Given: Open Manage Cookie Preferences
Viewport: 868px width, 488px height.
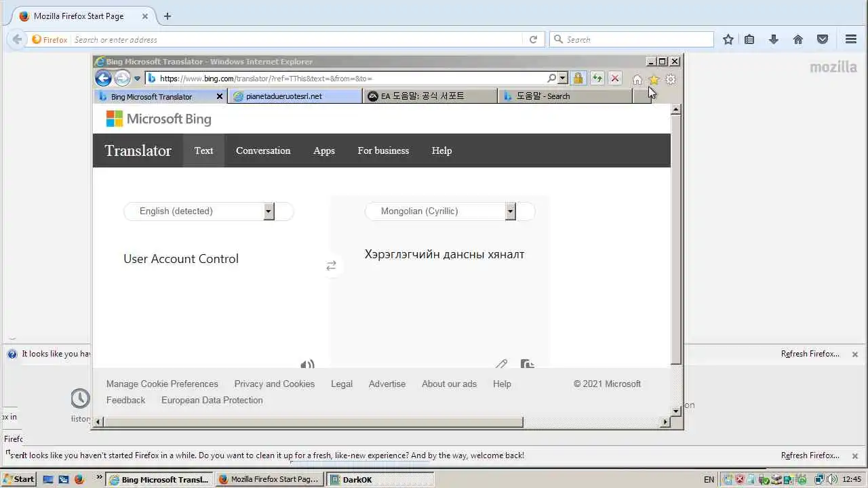Looking at the screenshot, I should coord(162,384).
